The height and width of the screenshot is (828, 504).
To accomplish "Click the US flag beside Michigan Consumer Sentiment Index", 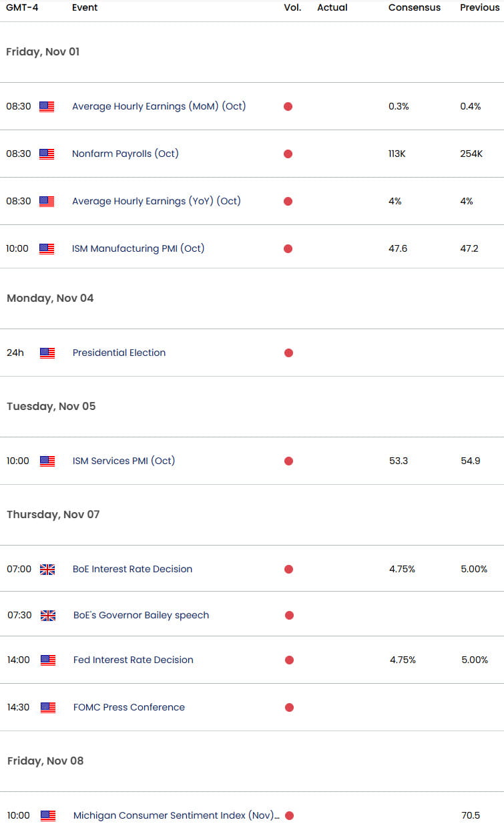I will tap(48, 815).
